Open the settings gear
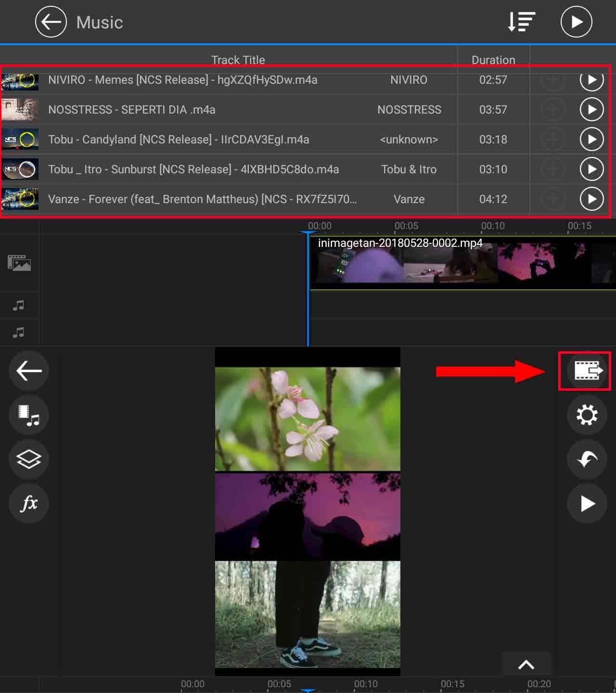Screen dimensions: 616x693 pyautogui.click(x=587, y=415)
